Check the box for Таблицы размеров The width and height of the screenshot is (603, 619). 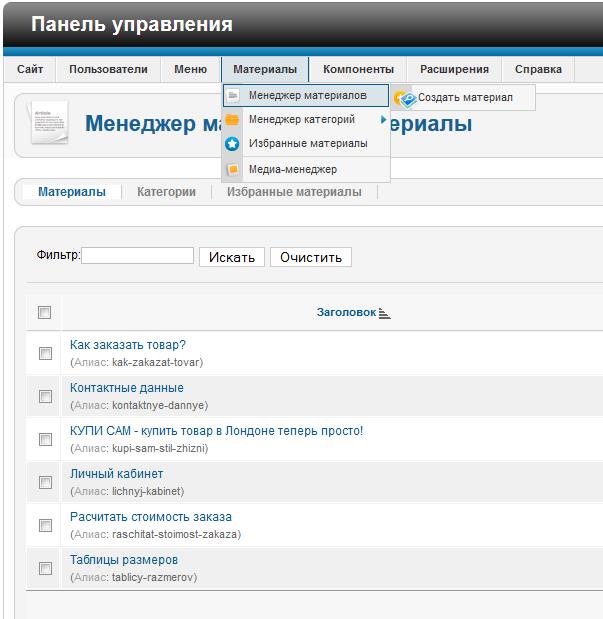45,568
